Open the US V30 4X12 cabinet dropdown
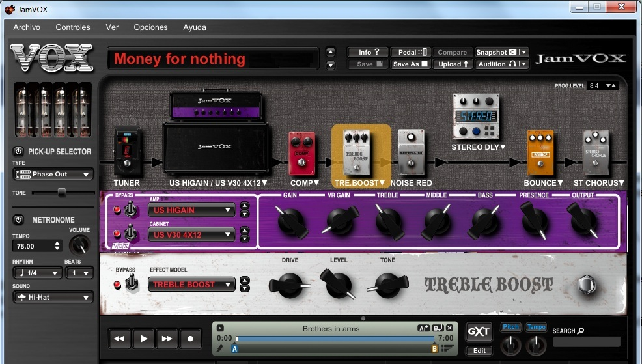 [x=191, y=234]
